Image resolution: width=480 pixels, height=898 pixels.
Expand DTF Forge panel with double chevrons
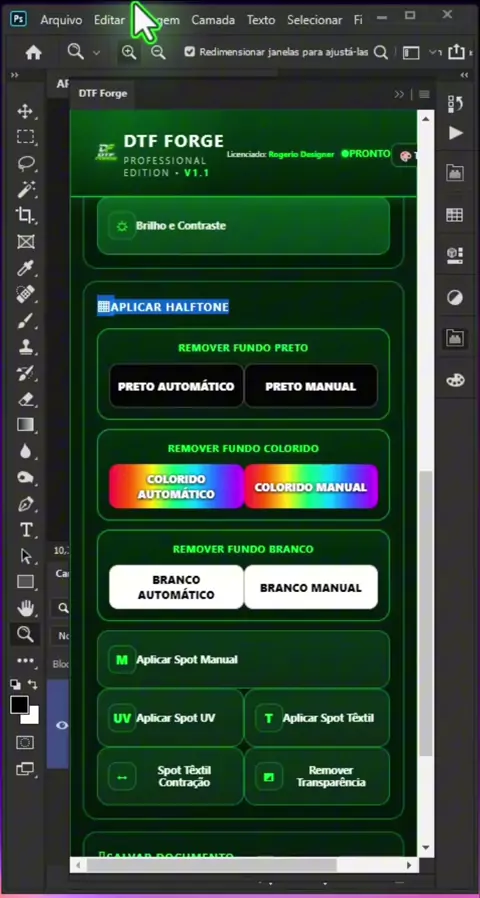point(399,94)
